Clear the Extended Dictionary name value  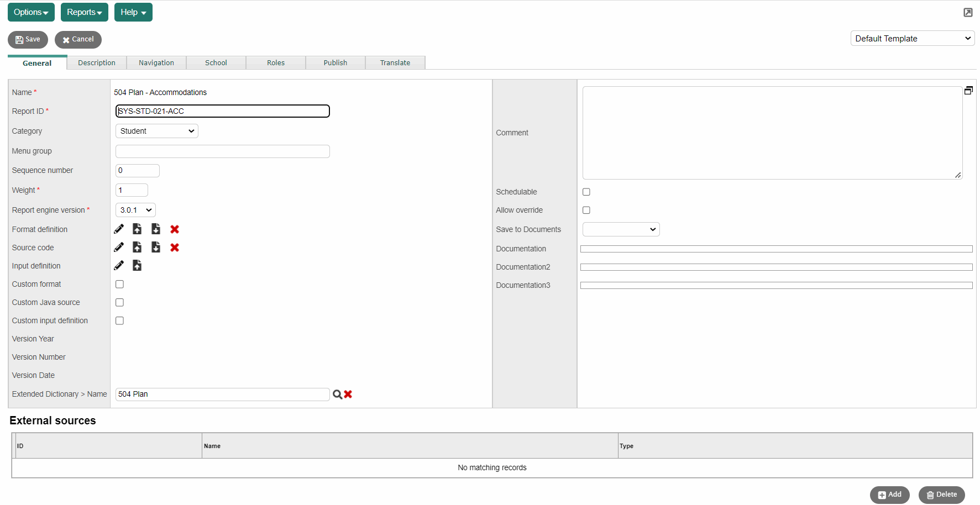click(348, 394)
